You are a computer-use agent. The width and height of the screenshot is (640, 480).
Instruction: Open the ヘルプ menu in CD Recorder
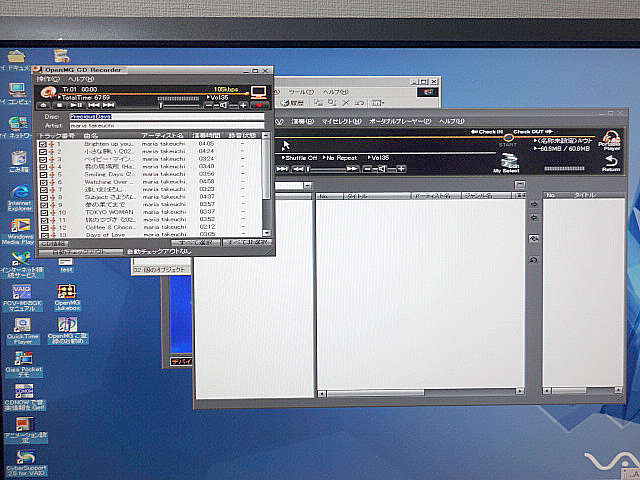click(81, 79)
